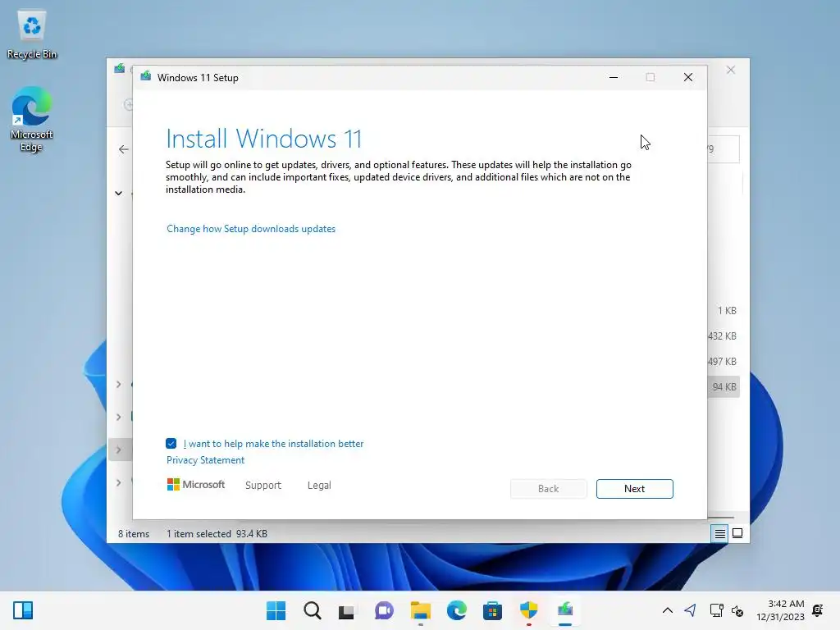Click the Microsoft logo in Setup
This screenshot has height=630, width=840.
pyautogui.click(x=196, y=485)
